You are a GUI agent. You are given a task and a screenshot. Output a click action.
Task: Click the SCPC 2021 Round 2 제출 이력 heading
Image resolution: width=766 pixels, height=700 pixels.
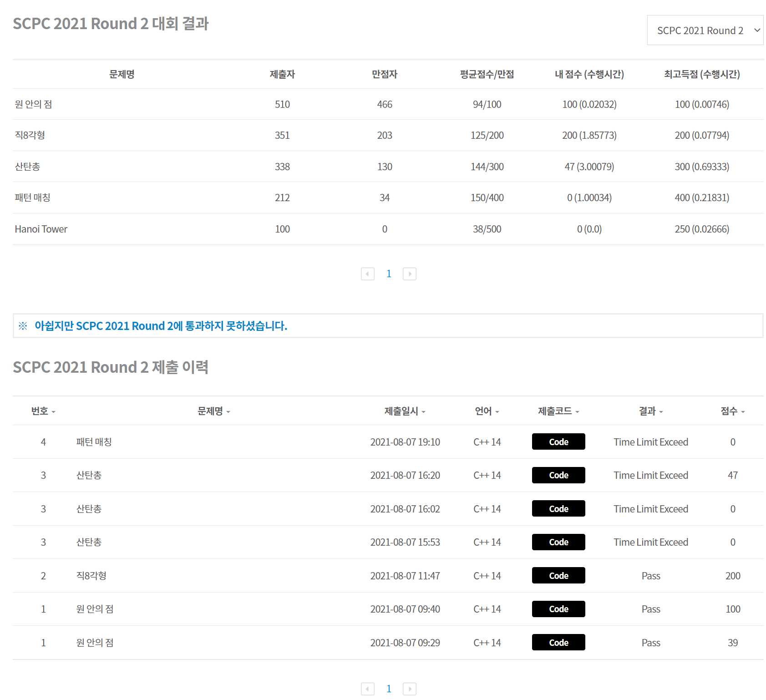(111, 367)
